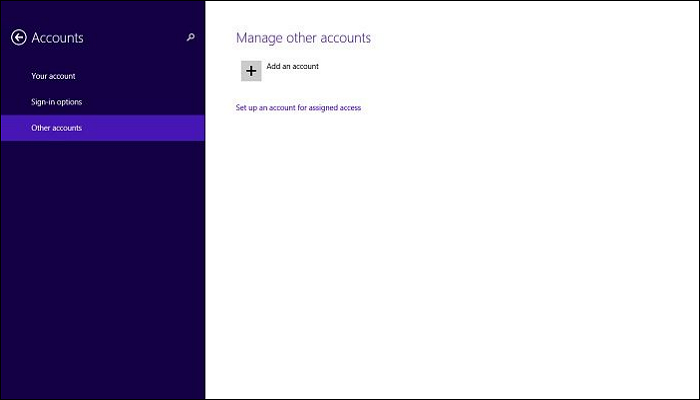Select Other accounts in sidebar

click(102, 128)
